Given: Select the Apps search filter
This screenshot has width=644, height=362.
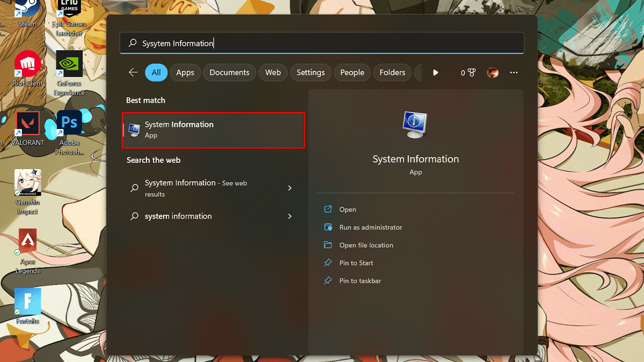Looking at the screenshot, I should tap(185, 72).
